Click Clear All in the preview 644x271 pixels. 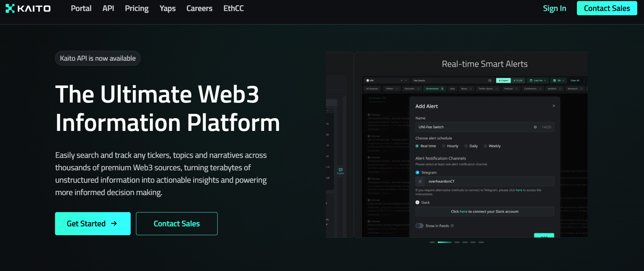tap(575, 81)
